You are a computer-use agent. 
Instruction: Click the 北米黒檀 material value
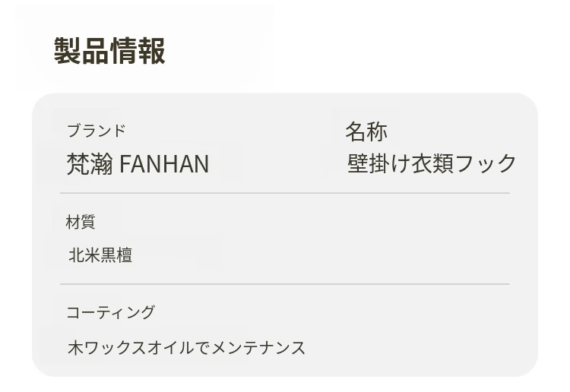100,255
